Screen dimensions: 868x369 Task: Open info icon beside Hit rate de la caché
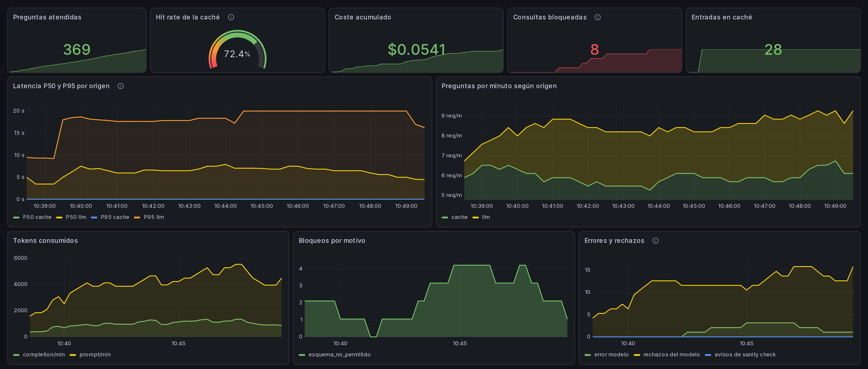pos(231,17)
